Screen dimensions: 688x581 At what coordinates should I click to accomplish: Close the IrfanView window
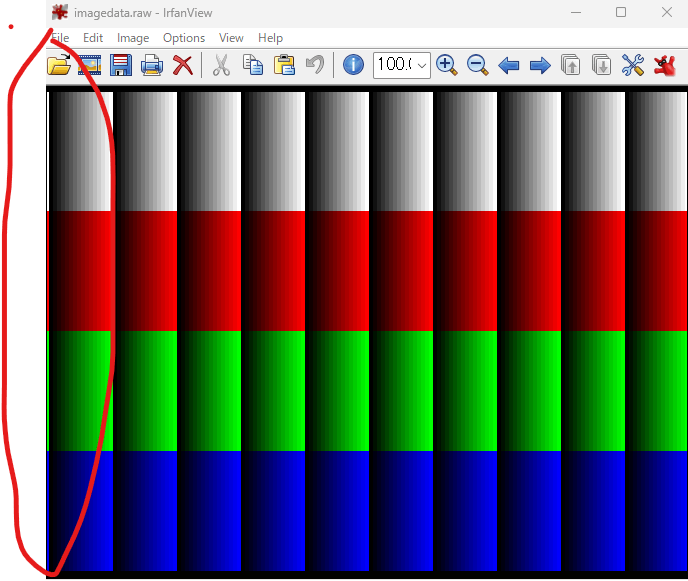pos(667,12)
